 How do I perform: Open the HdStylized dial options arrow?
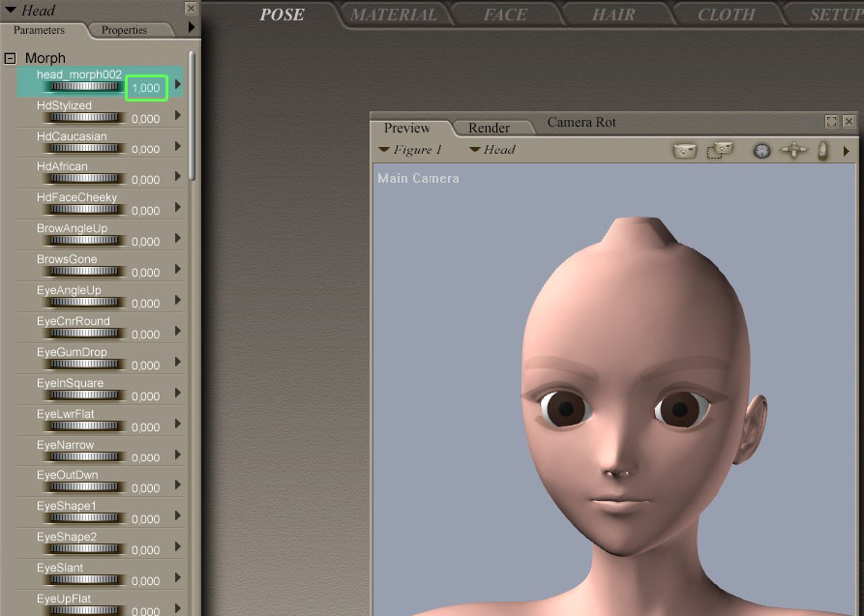click(x=177, y=115)
